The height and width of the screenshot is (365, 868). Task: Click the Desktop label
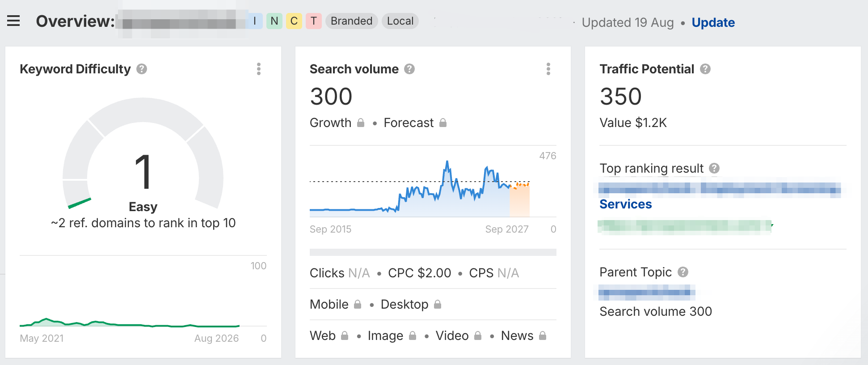click(405, 304)
